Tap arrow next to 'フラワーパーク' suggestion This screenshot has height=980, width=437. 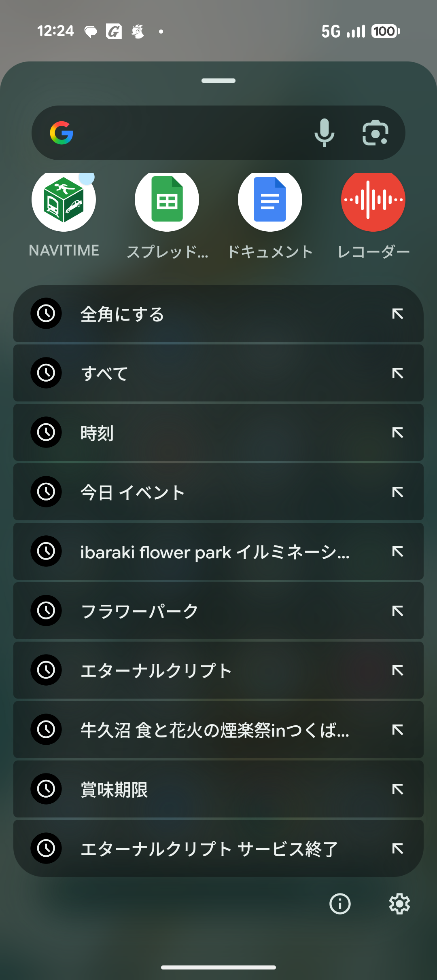pyautogui.click(x=397, y=611)
